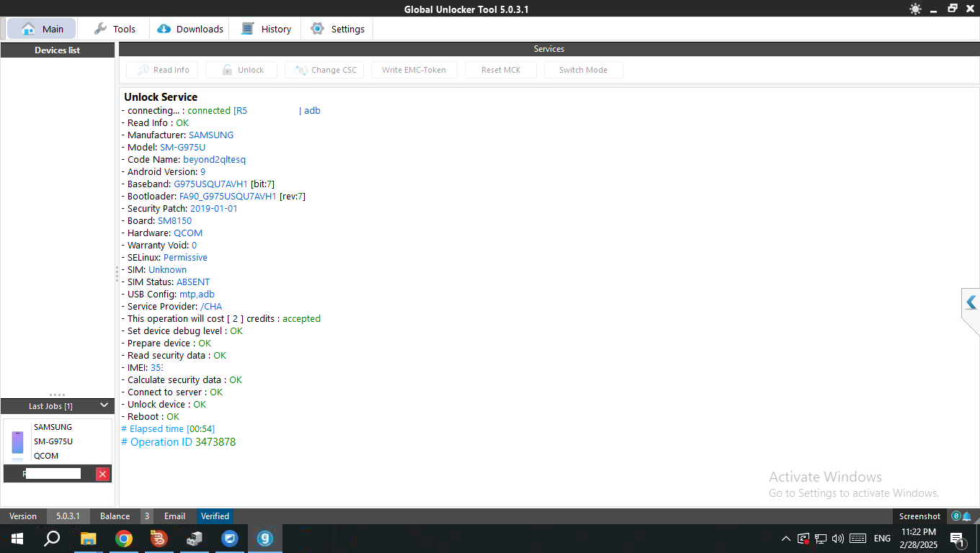Viewport: 980px width, 553px height.
Task: Open the Windows action center notifications
Action: tap(958, 539)
